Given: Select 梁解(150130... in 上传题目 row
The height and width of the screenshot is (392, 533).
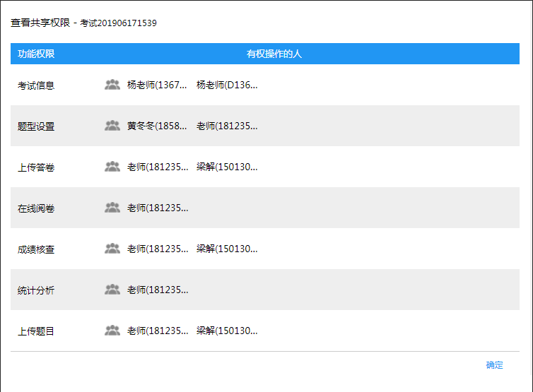Looking at the screenshot, I should [227, 331].
